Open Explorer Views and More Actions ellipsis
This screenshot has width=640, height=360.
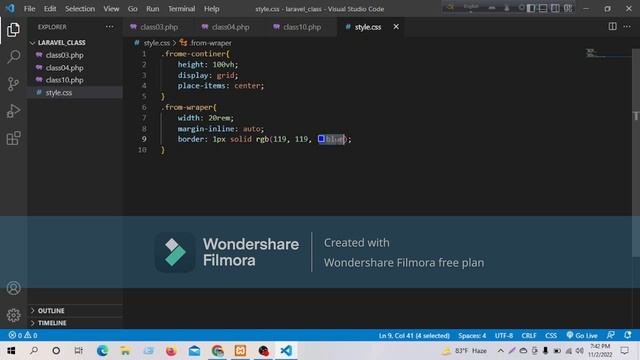pos(109,27)
